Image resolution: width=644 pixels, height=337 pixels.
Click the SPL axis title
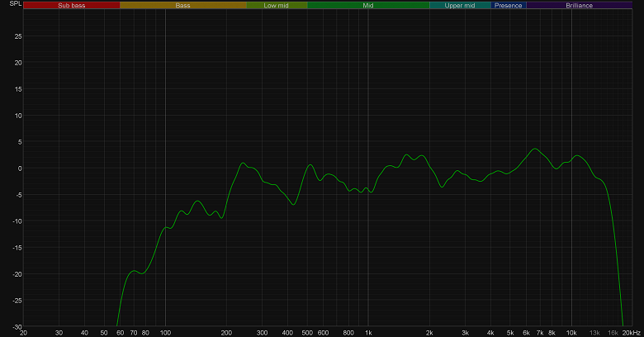pos(15,3)
